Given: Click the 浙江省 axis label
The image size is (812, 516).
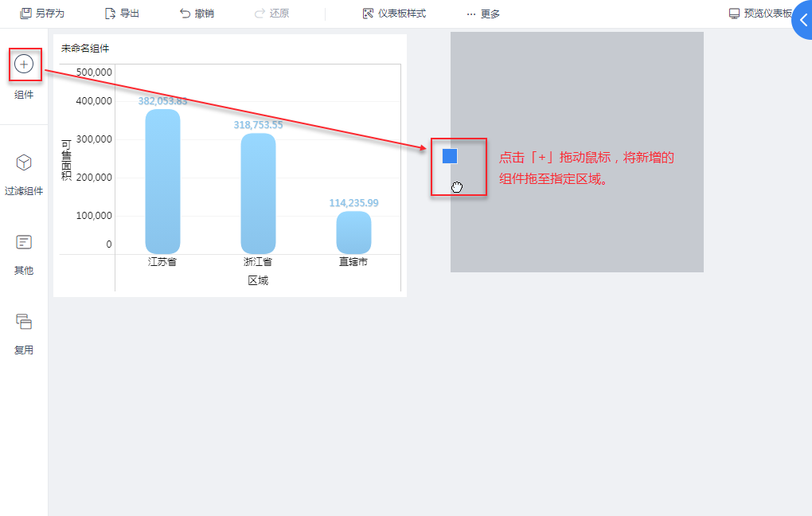Looking at the screenshot, I should pos(258,262).
